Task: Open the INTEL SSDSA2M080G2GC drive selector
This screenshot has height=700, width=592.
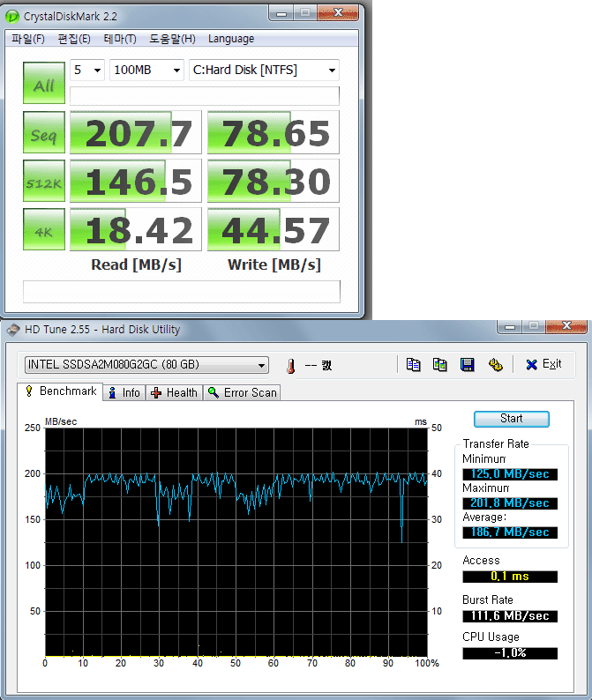Action: tap(146, 365)
